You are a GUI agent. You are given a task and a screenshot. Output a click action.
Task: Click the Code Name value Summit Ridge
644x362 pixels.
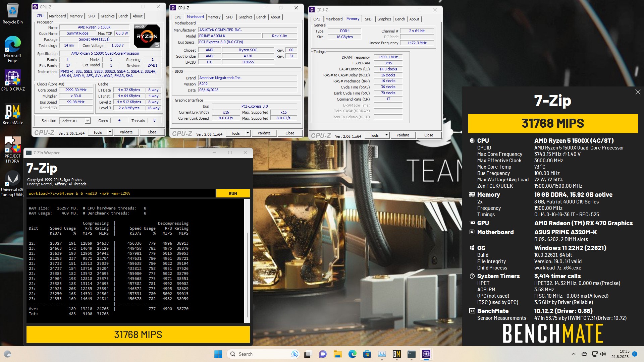[77, 33]
